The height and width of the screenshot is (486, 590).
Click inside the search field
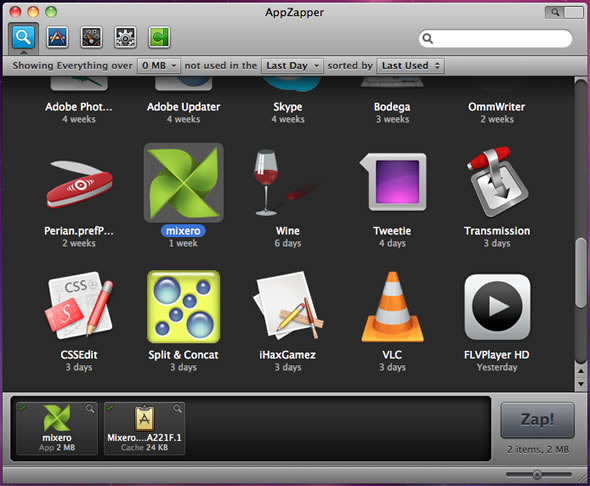[495, 38]
